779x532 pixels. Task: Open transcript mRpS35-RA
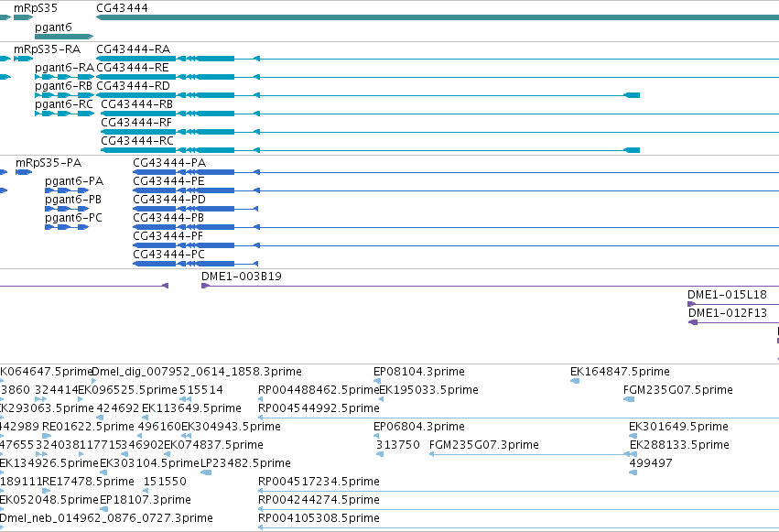[48, 49]
